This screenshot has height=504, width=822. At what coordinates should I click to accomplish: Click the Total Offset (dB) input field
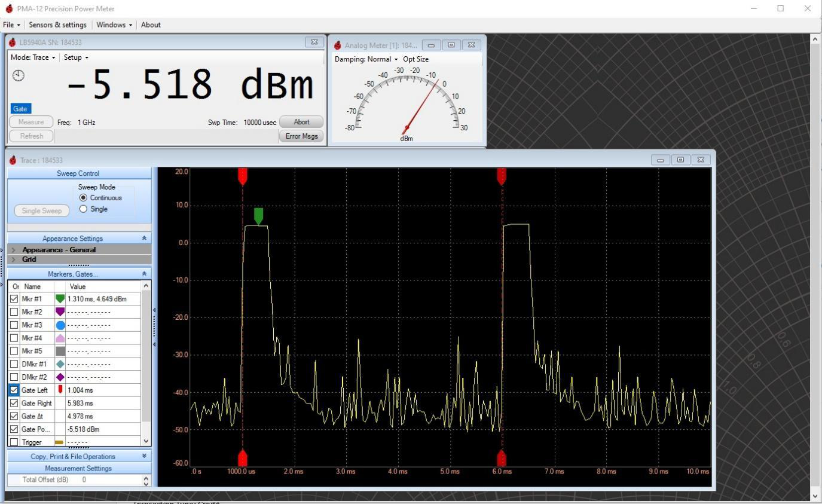[x=111, y=480]
